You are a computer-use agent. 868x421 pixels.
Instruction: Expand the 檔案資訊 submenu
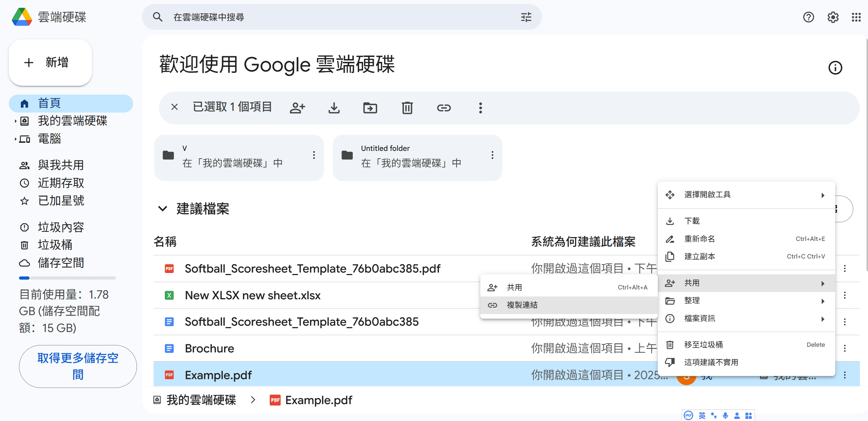click(823, 319)
